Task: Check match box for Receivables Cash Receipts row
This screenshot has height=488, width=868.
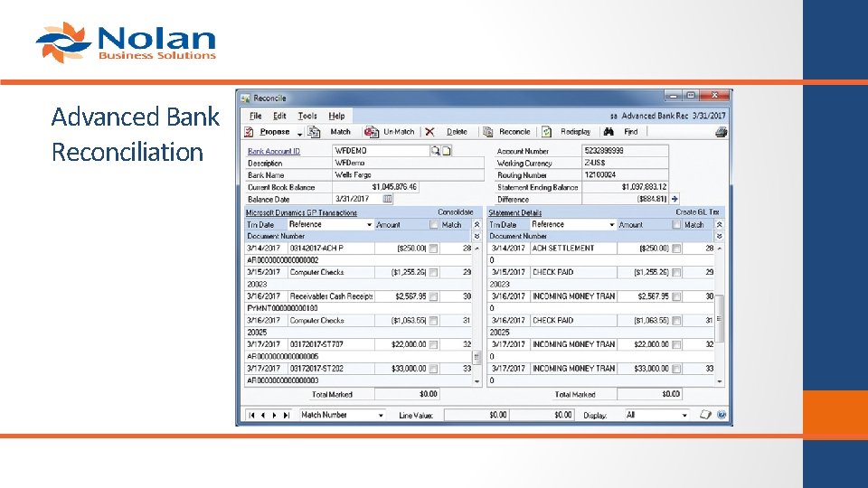Action: [x=433, y=296]
